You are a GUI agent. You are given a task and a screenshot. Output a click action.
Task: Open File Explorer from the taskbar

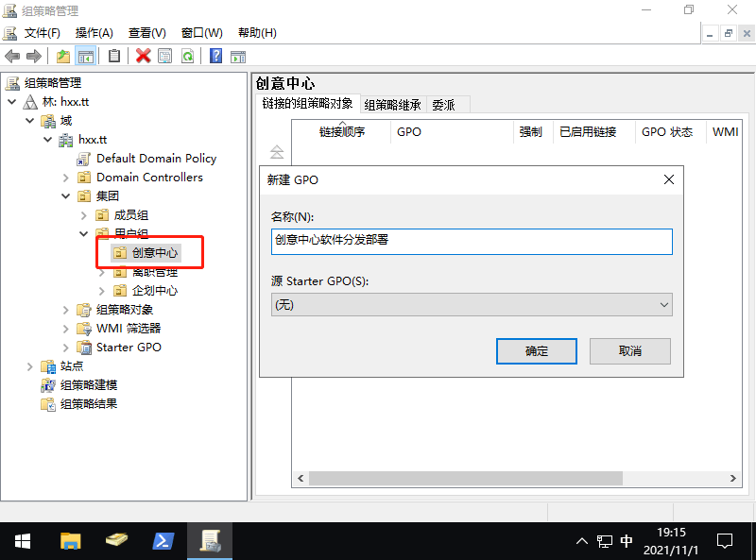coord(70,541)
